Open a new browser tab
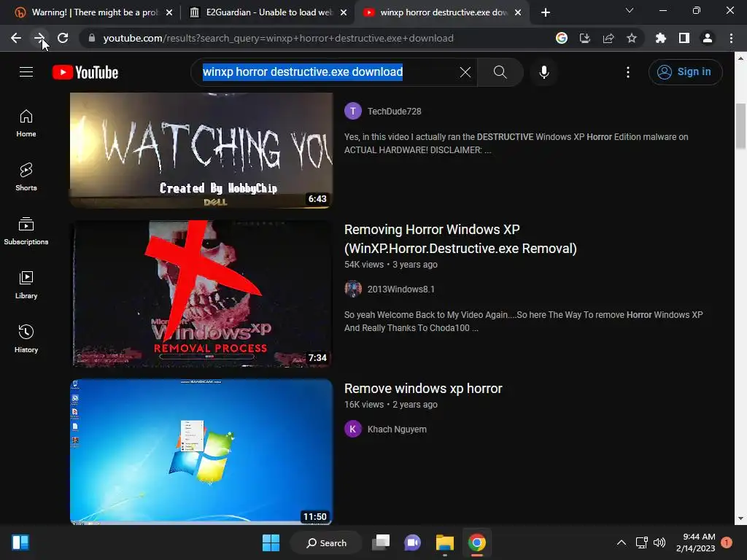The image size is (747, 560). (546, 12)
